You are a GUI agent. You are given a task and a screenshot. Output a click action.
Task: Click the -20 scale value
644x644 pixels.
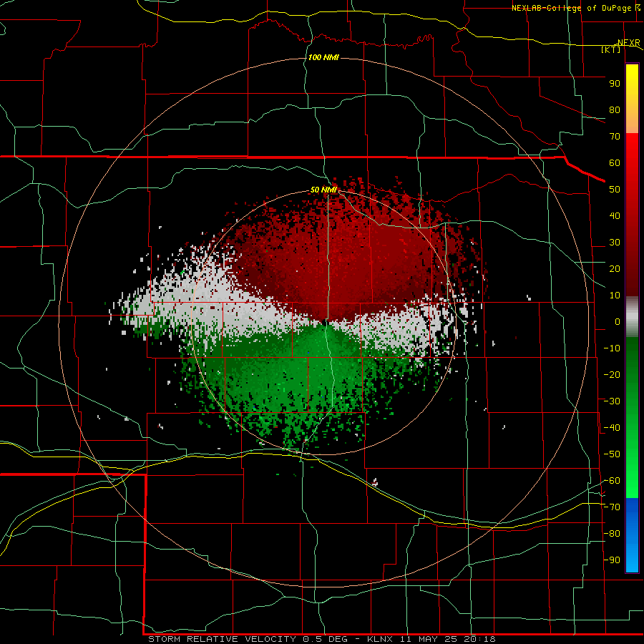tap(612, 374)
